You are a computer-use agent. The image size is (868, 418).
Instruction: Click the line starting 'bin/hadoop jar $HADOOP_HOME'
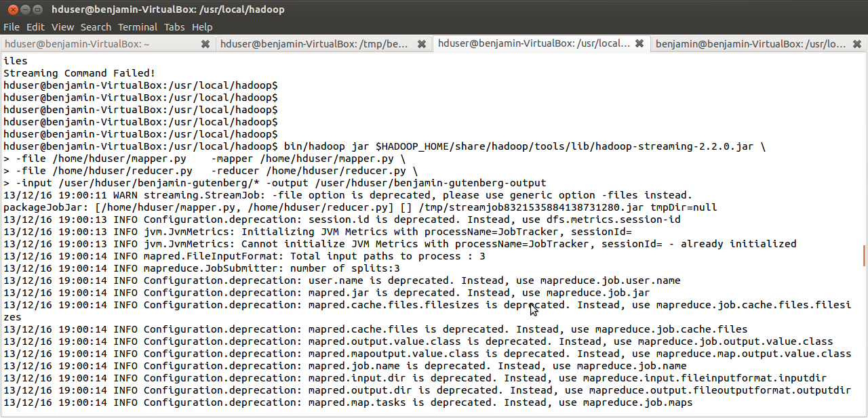[384, 146]
